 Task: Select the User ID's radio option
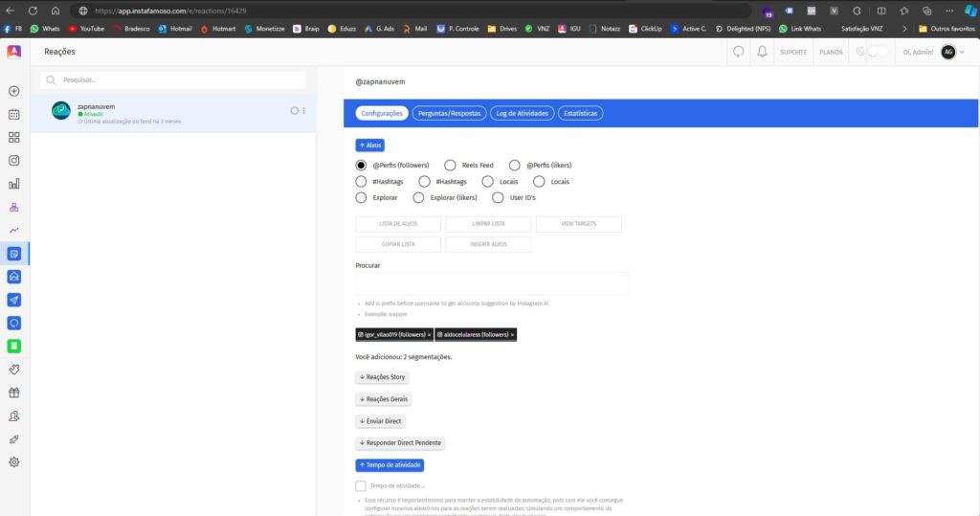[498, 198]
